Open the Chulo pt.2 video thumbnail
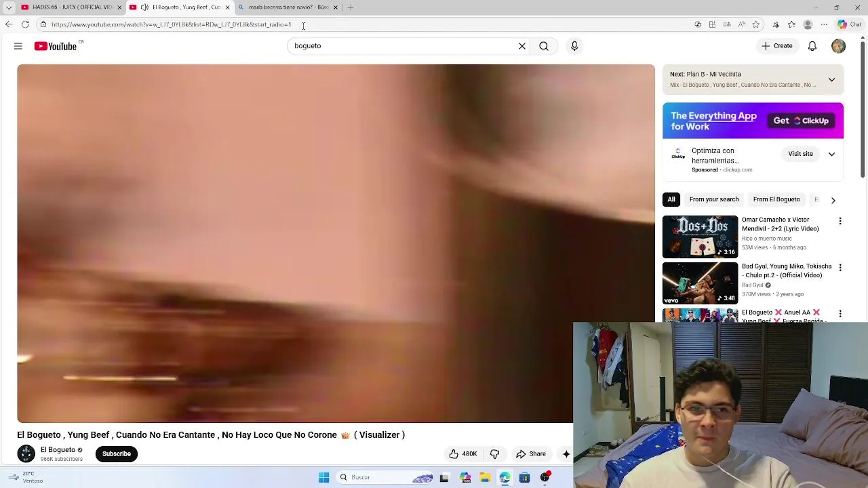The width and height of the screenshot is (868, 488). pos(700,283)
